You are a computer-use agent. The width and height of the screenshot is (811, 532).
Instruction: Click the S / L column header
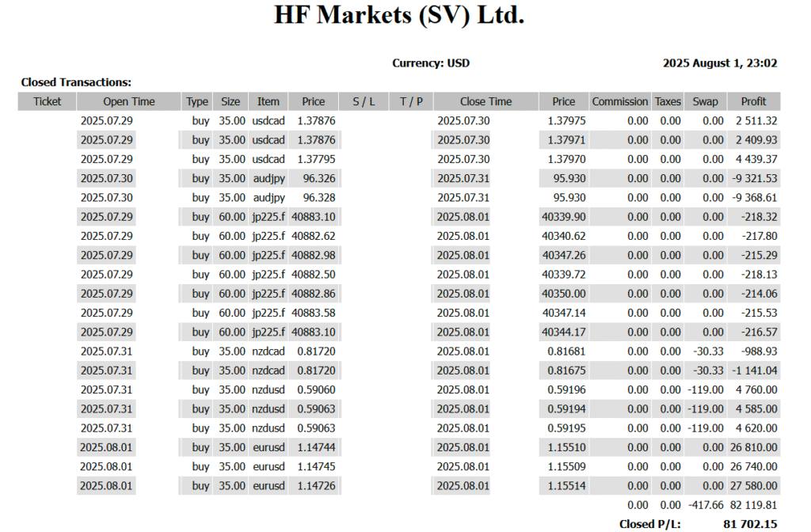click(364, 101)
